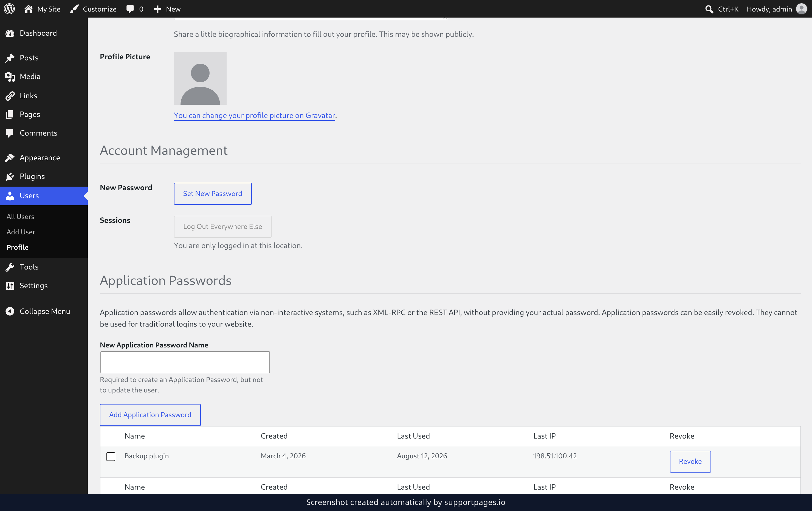Click the Plugins plug icon
812x511 pixels.
(x=10, y=176)
